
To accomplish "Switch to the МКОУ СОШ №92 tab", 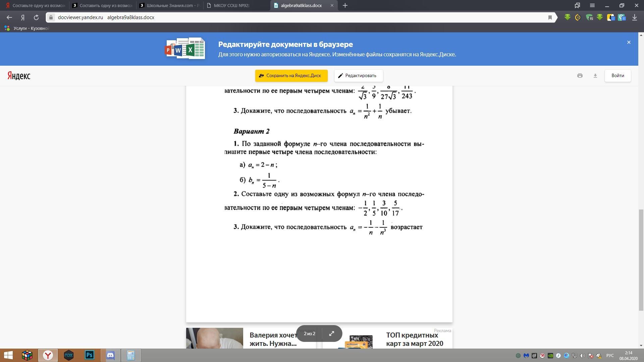I will (231, 5).
